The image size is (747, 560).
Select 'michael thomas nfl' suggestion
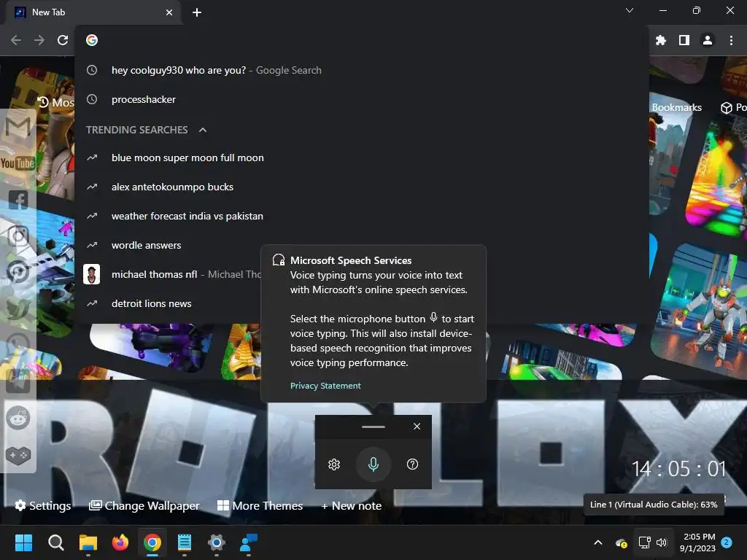(169, 274)
